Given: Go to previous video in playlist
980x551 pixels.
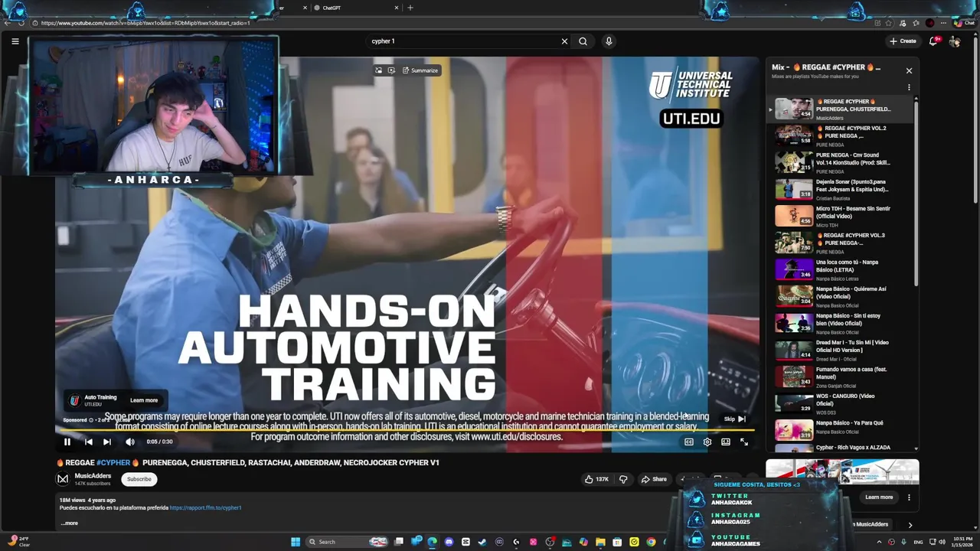Looking at the screenshot, I should [88, 442].
